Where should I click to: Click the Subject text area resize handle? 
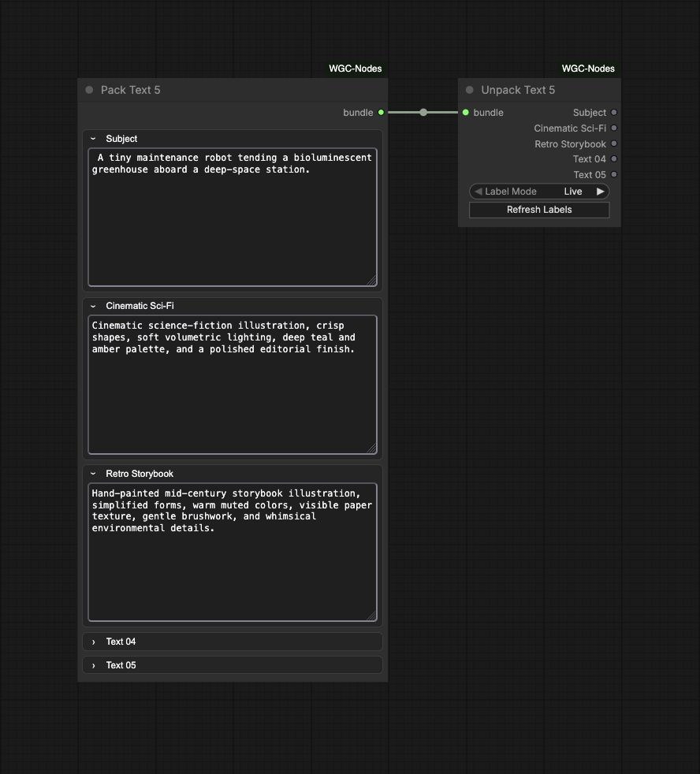coord(372,281)
